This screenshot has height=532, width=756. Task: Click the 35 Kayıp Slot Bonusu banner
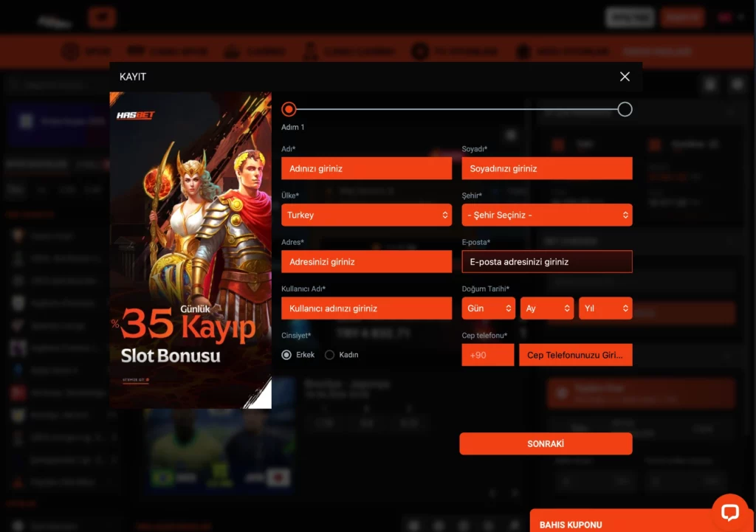tap(190, 250)
